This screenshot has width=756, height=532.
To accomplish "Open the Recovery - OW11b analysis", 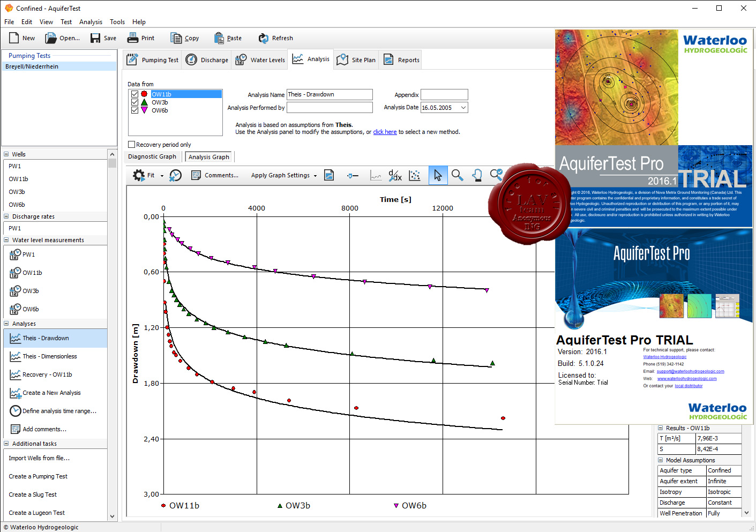I will coord(41,374).
